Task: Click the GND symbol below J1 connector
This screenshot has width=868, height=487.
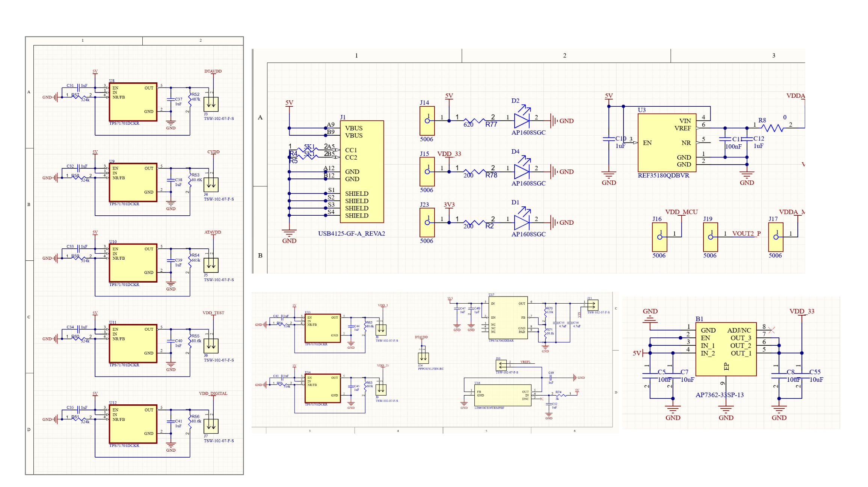Action: click(289, 233)
